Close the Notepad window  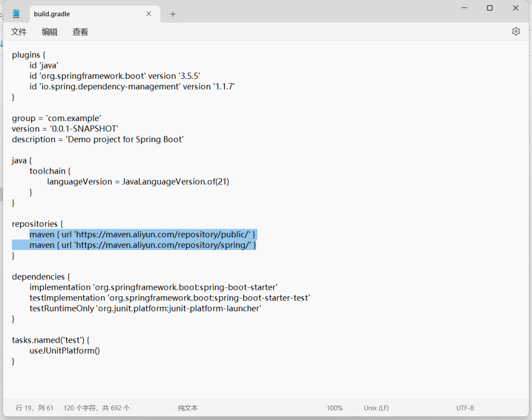(x=515, y=8)
